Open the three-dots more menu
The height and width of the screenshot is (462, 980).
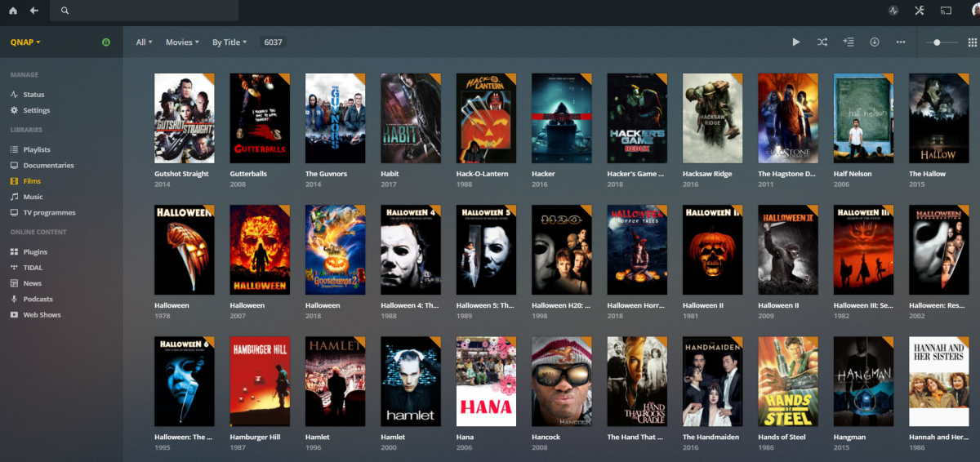pos(901,42)
